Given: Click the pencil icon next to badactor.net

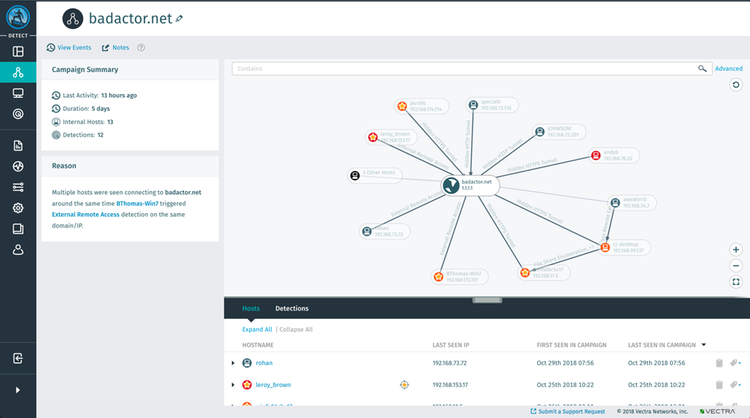Looking at the screenshot, I should point(179,18).
